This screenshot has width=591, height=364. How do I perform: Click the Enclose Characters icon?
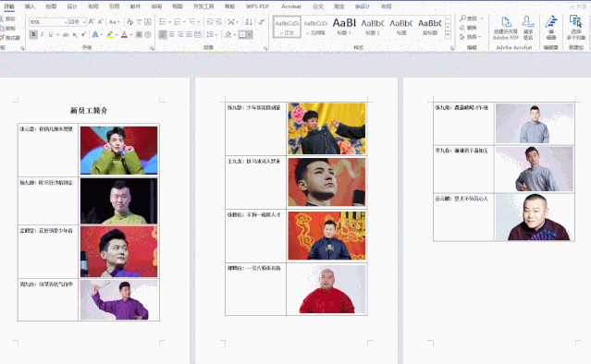coord(148,34)
